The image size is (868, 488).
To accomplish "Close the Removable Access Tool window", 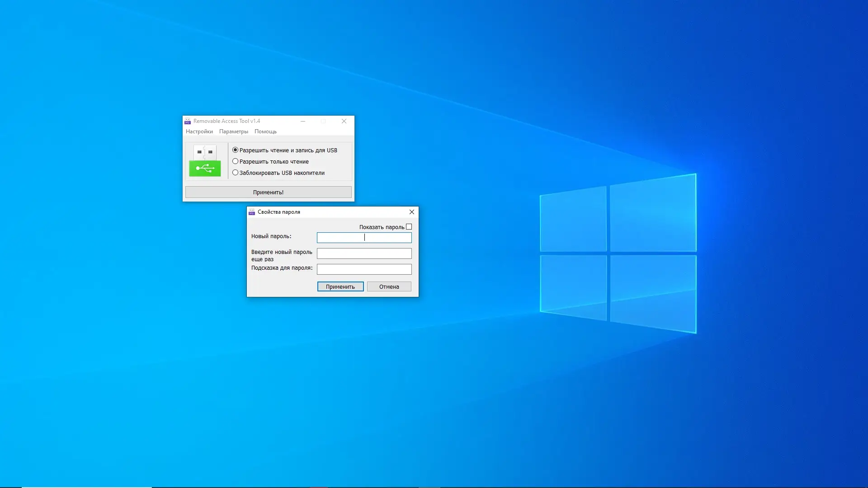I will tap(344, 121).
